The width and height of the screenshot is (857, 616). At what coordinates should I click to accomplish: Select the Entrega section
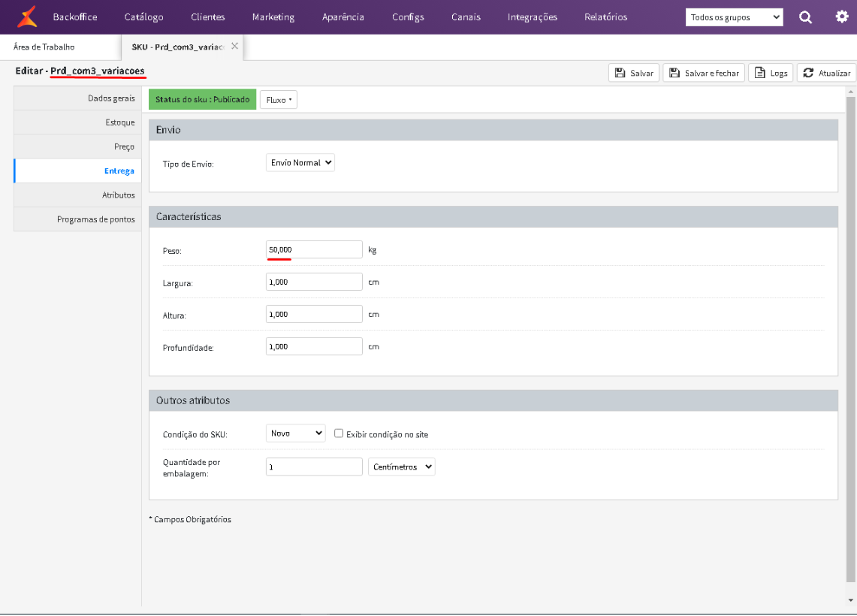point(77,171)
